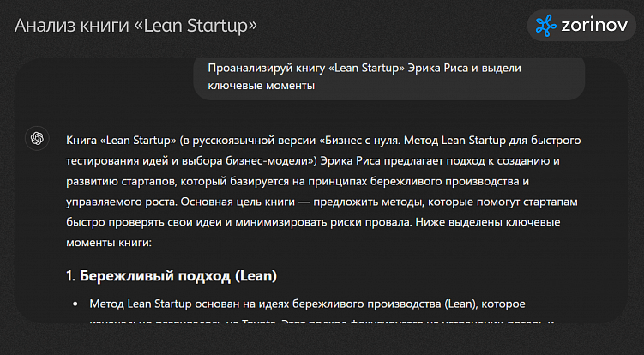Click the ChatGPT avatar icon
644x355 pixels.
(37, 138)
